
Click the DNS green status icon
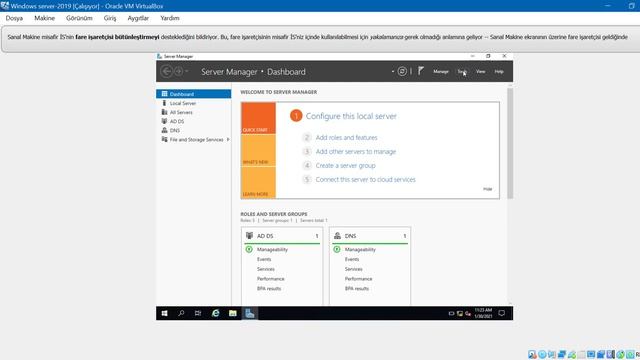(337, 249)
